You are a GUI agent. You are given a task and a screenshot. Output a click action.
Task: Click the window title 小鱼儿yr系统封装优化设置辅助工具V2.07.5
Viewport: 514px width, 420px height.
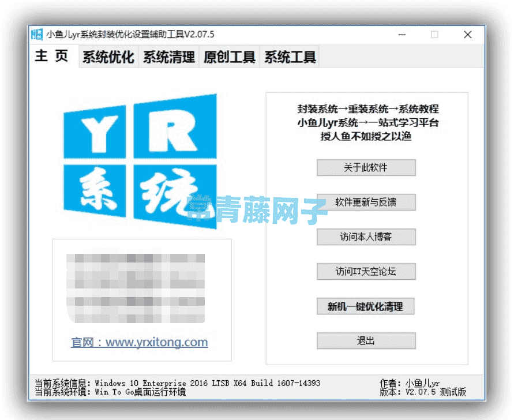click(x=130, y=35)
